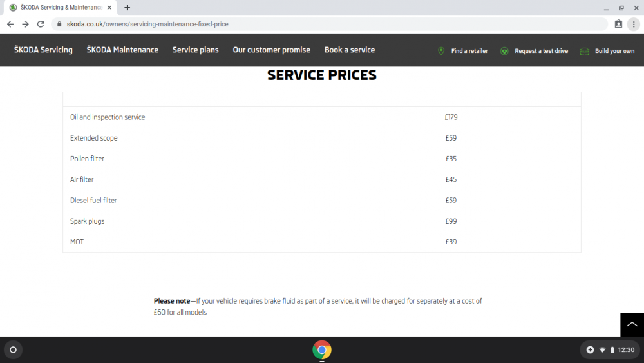
Task: Open the browser profile icon
Action: coord(618,25)
